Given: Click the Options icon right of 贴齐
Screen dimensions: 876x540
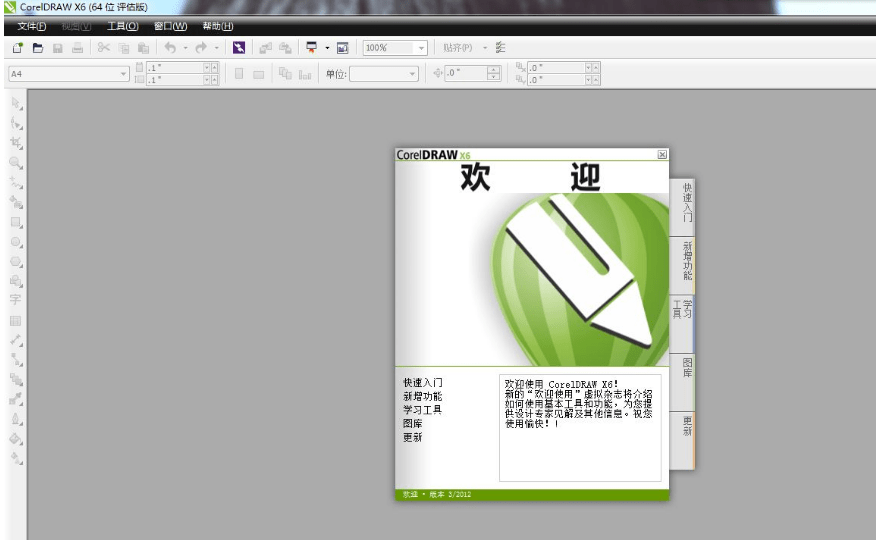Looking at the screenshot, I should 500,47.
